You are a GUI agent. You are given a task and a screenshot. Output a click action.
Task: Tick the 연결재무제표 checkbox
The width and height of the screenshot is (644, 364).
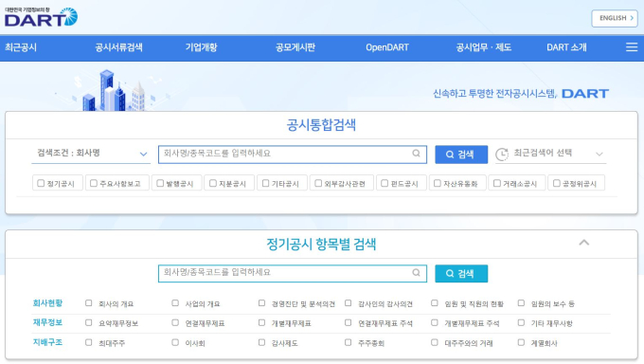coord(175,323)
